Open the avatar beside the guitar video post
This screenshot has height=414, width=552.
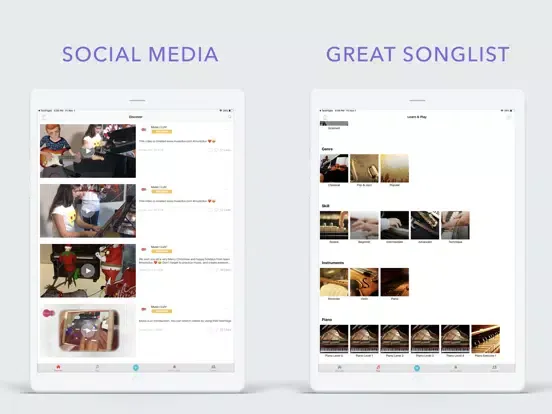[x=144, y=130]
